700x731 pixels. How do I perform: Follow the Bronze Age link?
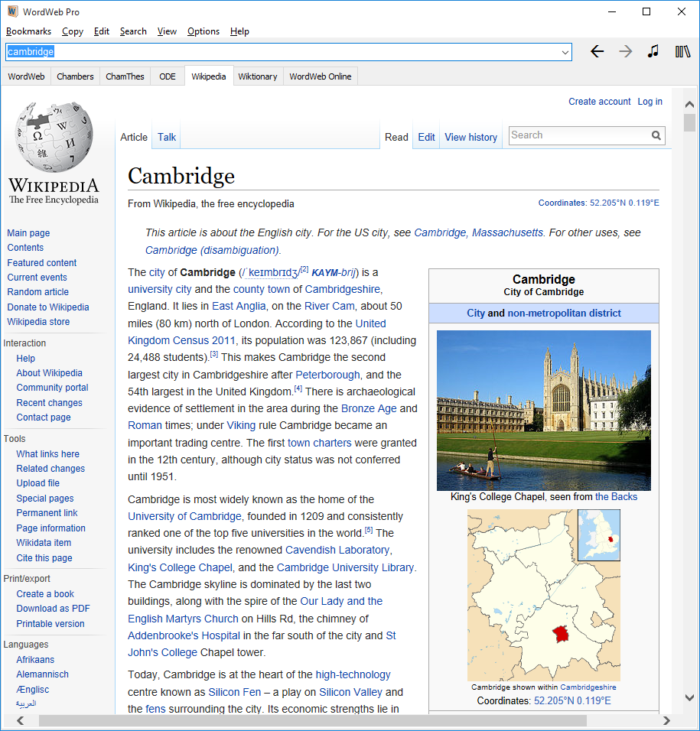(369, 408)
